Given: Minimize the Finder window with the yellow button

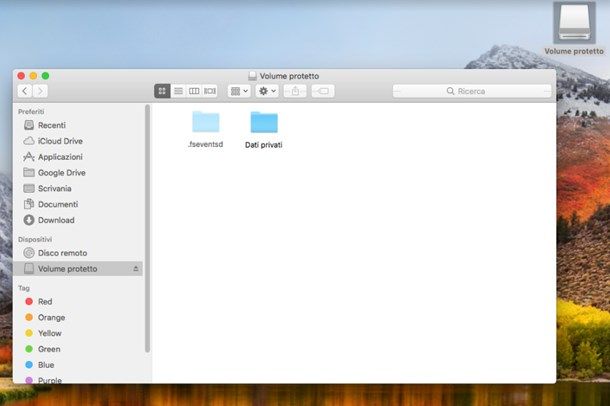Looking at the screenshot, I should [33, 76].
